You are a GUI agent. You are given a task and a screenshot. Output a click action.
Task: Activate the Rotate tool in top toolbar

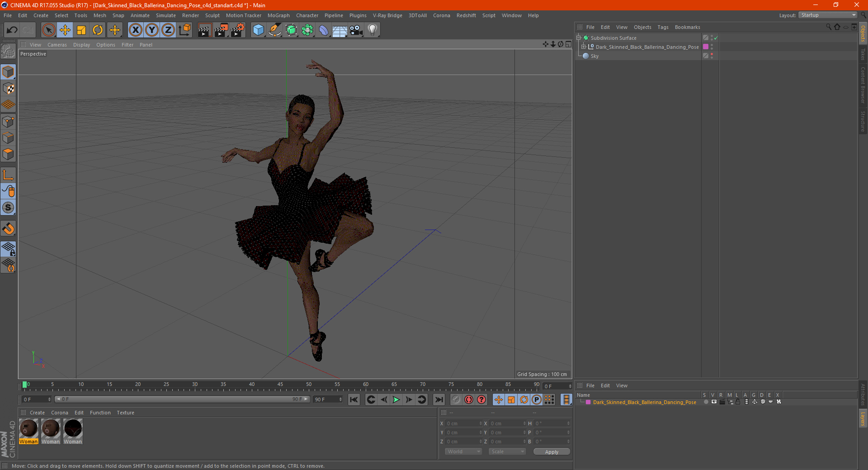click(98, 30)
